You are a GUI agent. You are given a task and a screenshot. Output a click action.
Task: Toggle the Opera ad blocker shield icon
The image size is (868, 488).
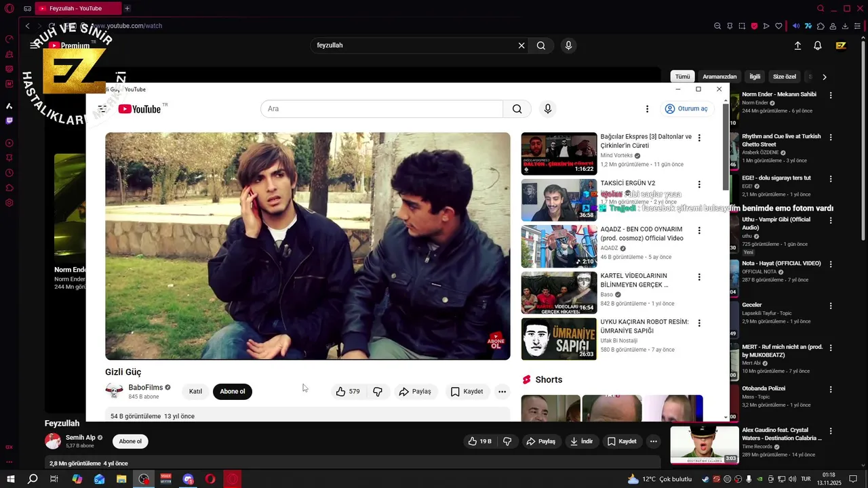(x=754, y=26)
